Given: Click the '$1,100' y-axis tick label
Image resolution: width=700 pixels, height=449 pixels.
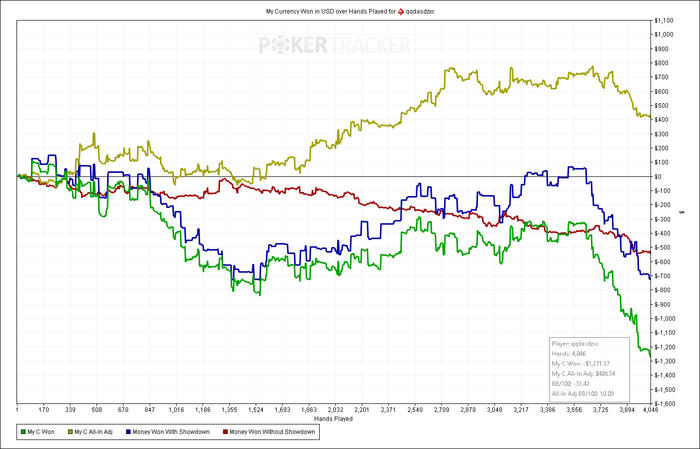Looking at the screenshot, I should point(664,21).
